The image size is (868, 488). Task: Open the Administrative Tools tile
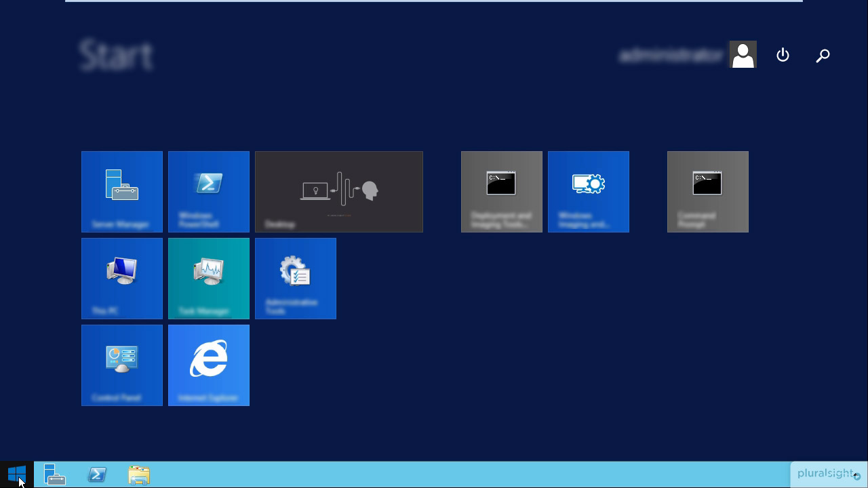(296, 279)
